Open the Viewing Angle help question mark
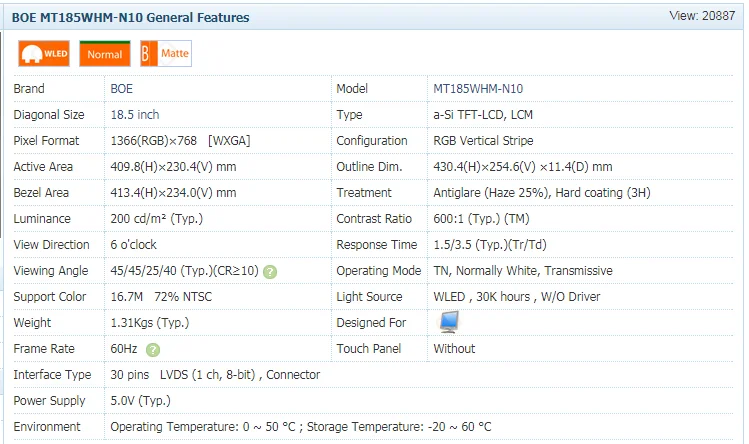 coord(270,271)
